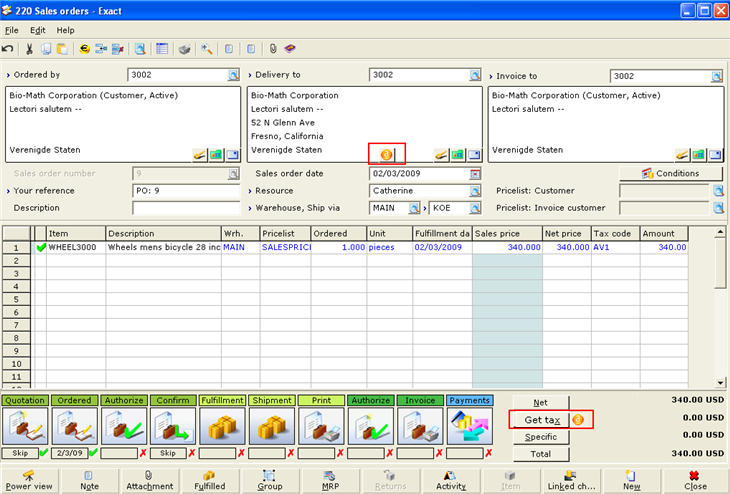The width and height of the screenshot is (730, 494).
Task: Open the document preview toolbar icon
Action: 140,49
